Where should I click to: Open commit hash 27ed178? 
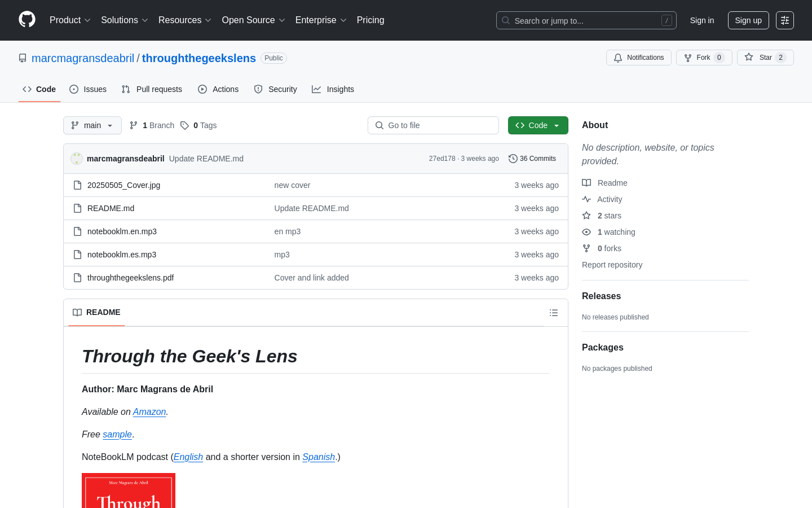click(x=442, y=159)
